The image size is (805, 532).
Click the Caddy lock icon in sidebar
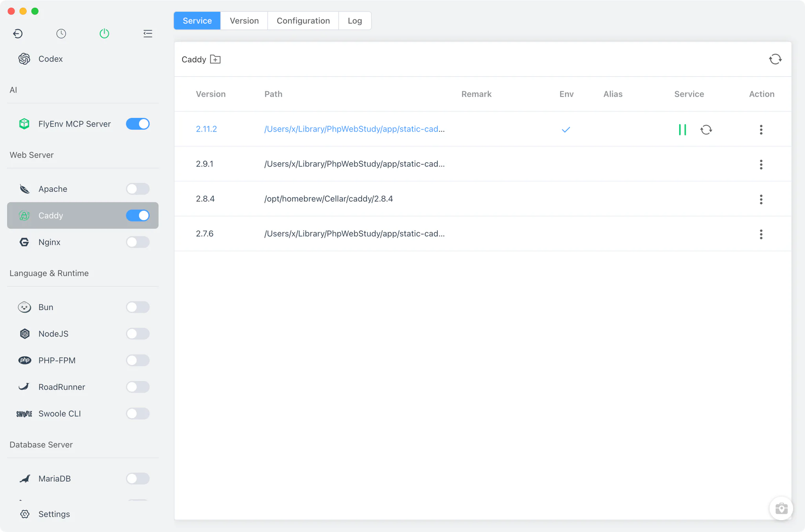[24, 216]
